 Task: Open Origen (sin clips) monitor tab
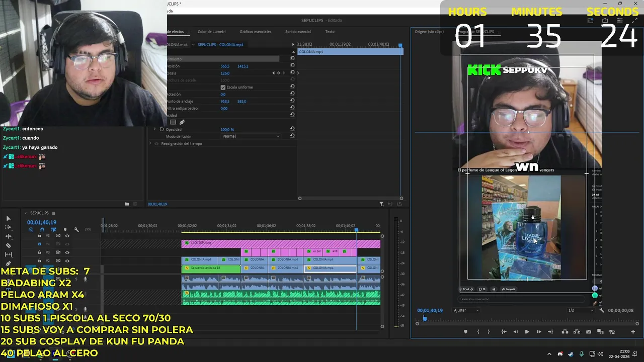coord(429,32)
